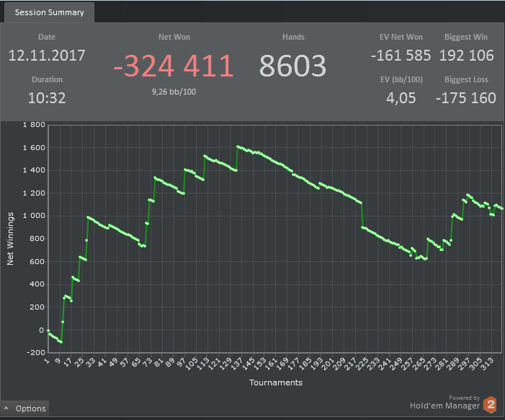Click the 9,26 bb/100 text
The width and height of the screenshot is (505, 420).
[174, 92]
